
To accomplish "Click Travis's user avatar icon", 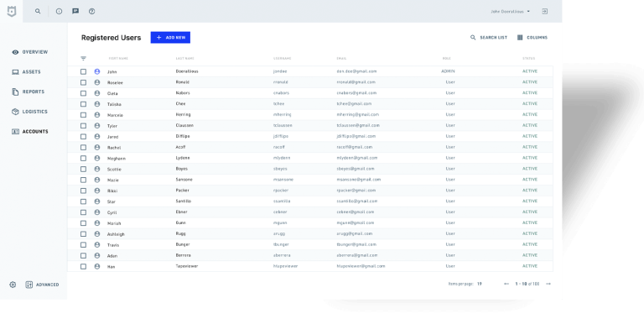I will pyautogui.click(x=97, y=244).
